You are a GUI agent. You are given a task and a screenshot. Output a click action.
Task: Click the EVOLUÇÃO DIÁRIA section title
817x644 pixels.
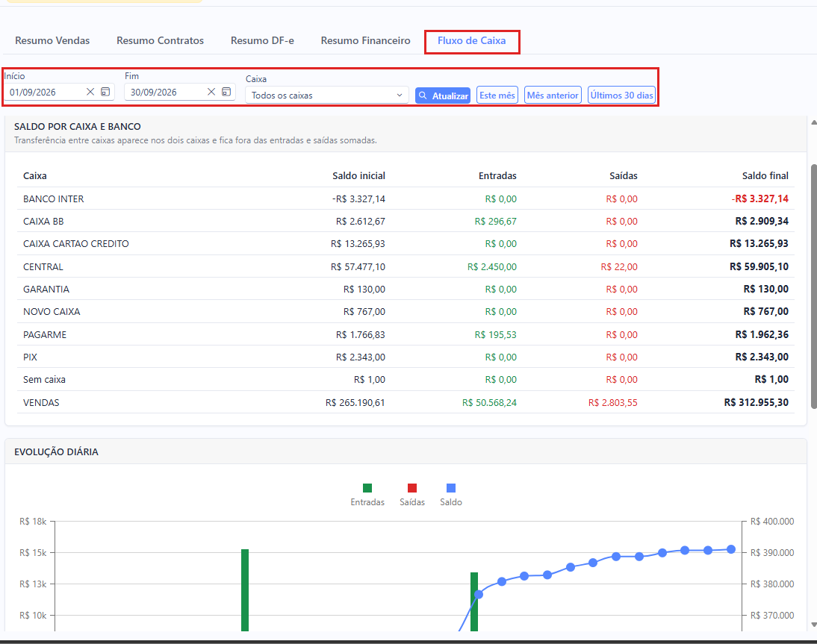pos(56,452)
